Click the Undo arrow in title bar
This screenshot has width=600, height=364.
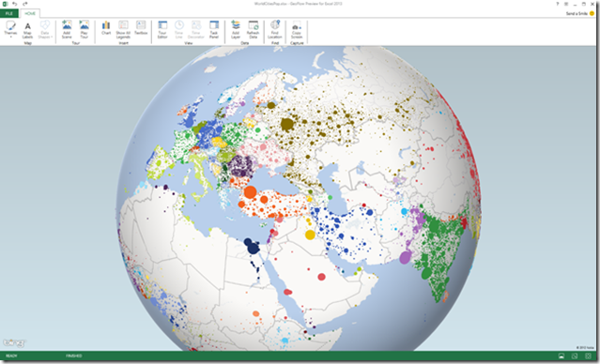click(x=14, y=4)
